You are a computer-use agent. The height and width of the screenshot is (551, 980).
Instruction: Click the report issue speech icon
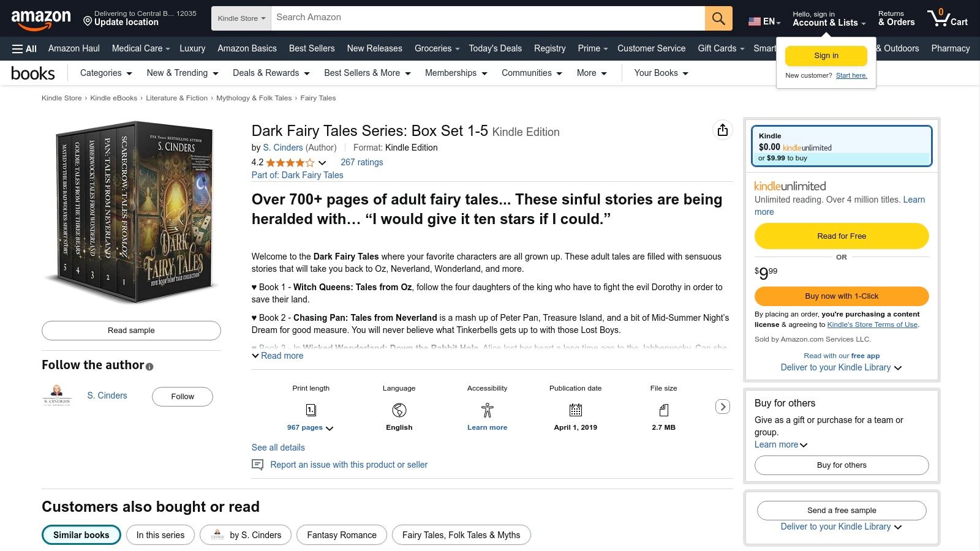258,465
